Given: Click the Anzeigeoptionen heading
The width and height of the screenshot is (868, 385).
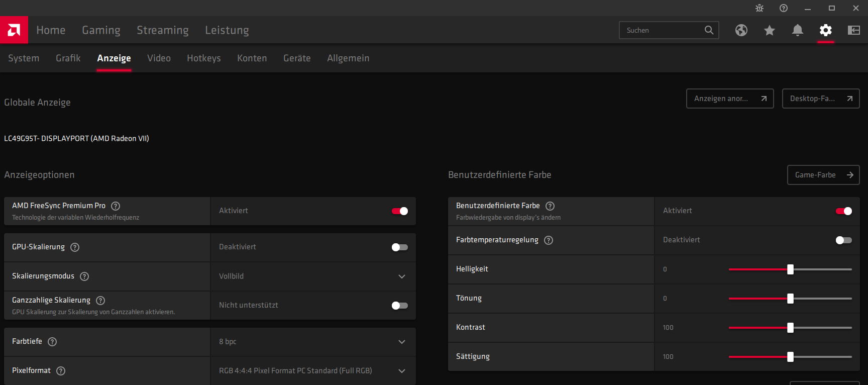Looking at the screenshot, I should tap(39, 175).
